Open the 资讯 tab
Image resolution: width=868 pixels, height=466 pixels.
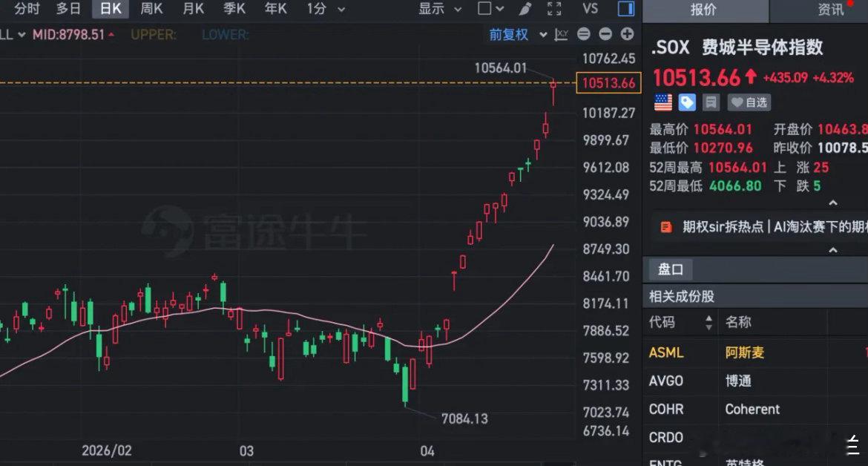(830, 10)
